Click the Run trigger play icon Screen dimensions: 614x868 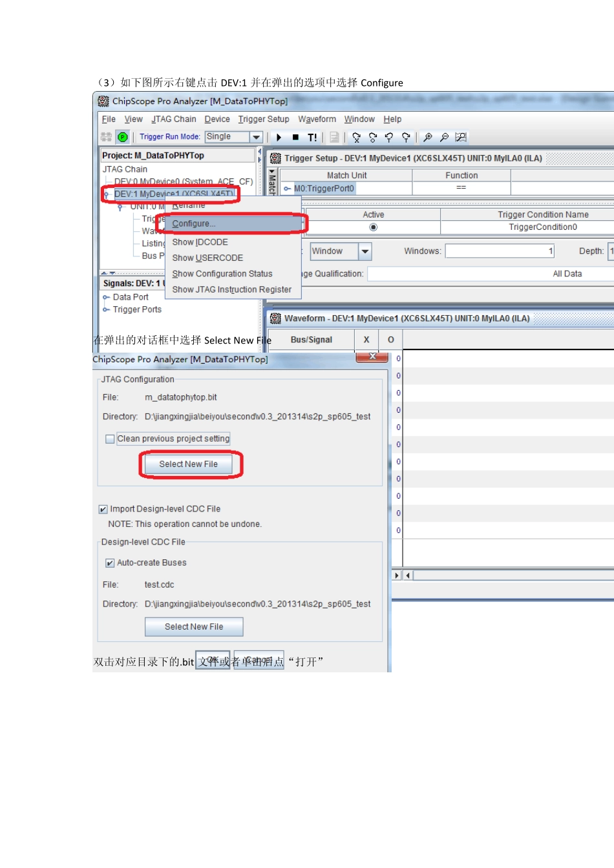coord(279,138)
